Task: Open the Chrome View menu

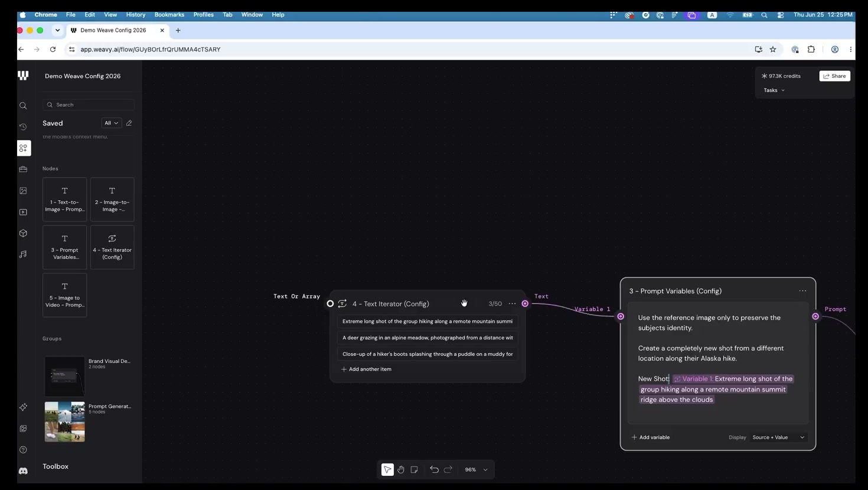Action: 110,15
